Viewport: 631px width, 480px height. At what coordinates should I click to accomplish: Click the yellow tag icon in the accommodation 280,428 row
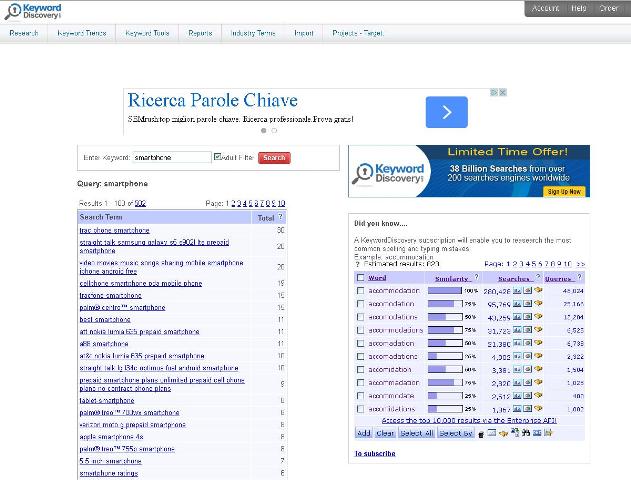tap(538, 290)
